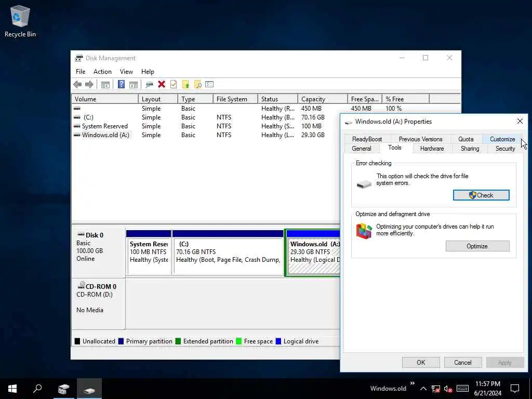
Task: Open taskbar Search magnifier
Action: tap(37, 389)
